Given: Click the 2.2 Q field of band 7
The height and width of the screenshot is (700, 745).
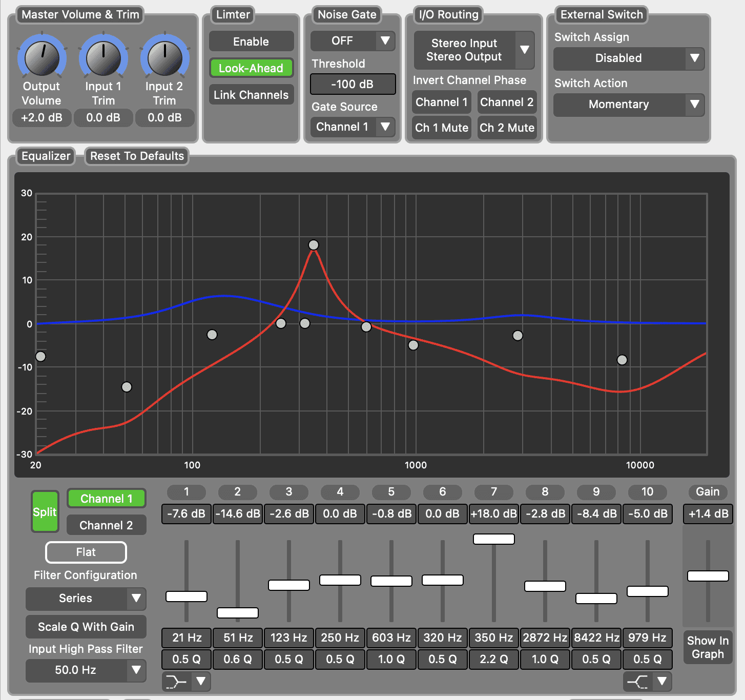Looking at the screenshot, I should tap(494, 660).
